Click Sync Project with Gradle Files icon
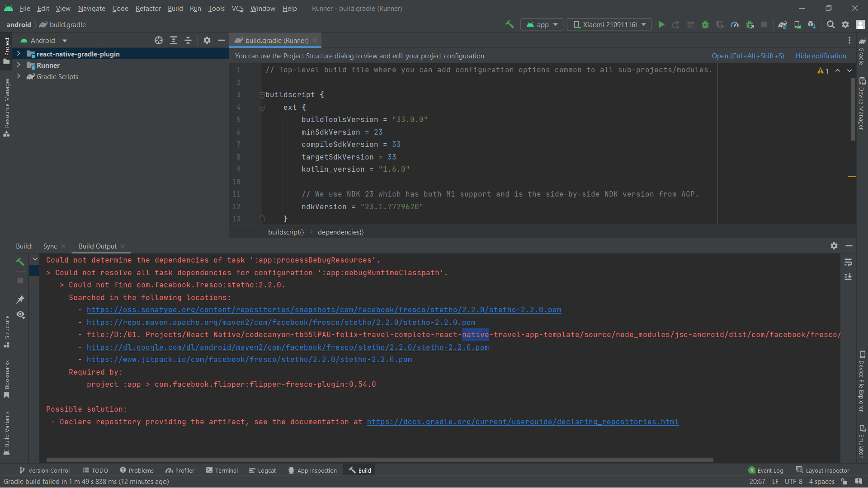Image resolution: width=868 pixels, height=488 pixels. (x=783, y=25)
